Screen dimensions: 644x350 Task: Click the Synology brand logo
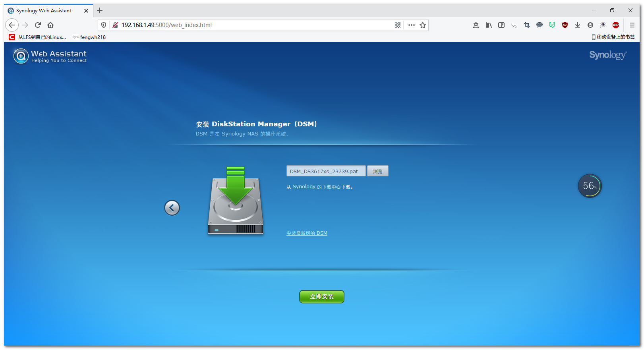(608, 55)
